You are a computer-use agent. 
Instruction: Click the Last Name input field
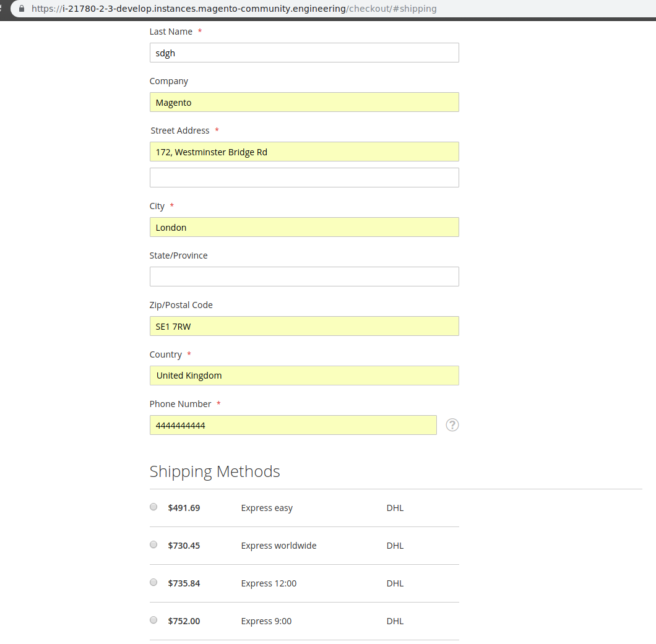pyautogui.click(x=304, y=53)
